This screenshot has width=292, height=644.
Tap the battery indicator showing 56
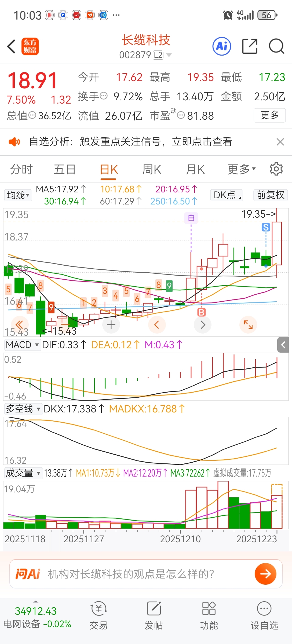267,15
